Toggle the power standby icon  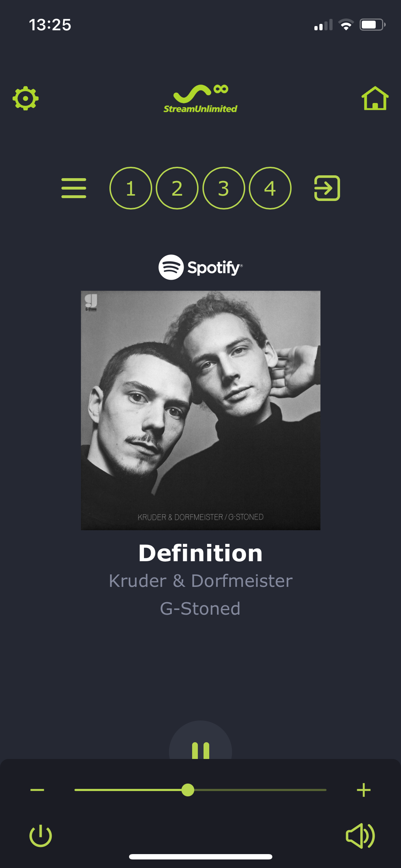(41, 836)
